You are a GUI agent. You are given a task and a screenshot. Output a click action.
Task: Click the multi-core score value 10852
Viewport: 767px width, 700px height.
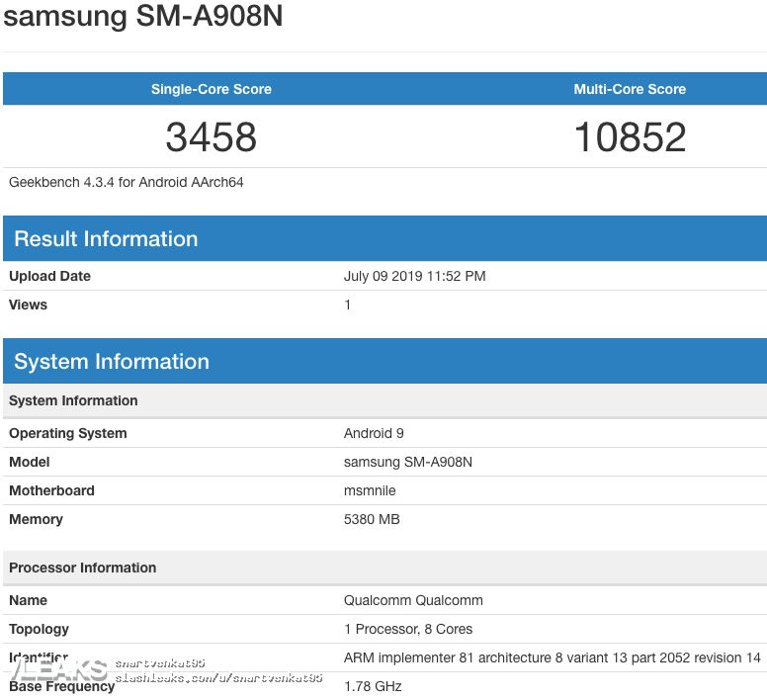tap(630, 137)
